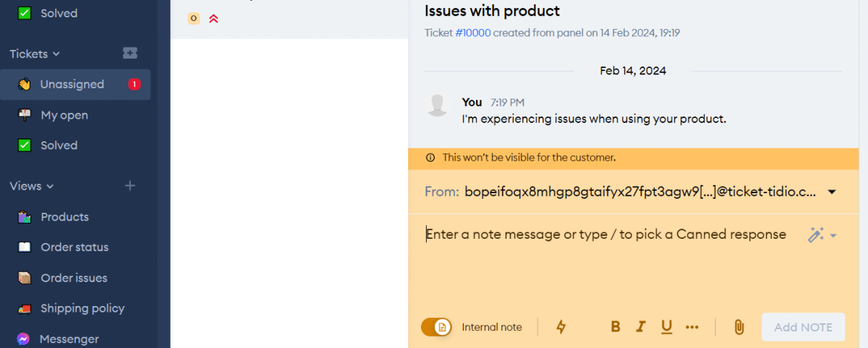Image resolution: width=868 pixels, height=348 pixels.
Task: Click the magic wand AI assist icon
Action: (817, 234)
